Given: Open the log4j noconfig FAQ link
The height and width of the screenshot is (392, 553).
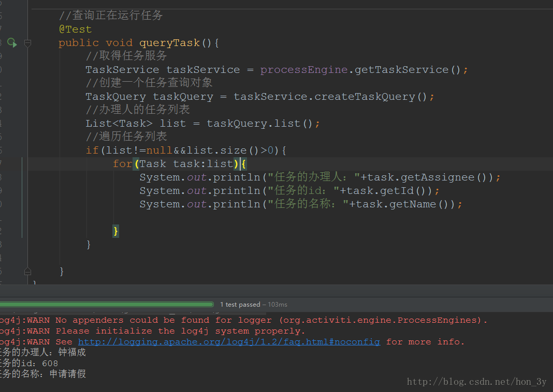Looking at the screenshot, I should pos(229,342).
